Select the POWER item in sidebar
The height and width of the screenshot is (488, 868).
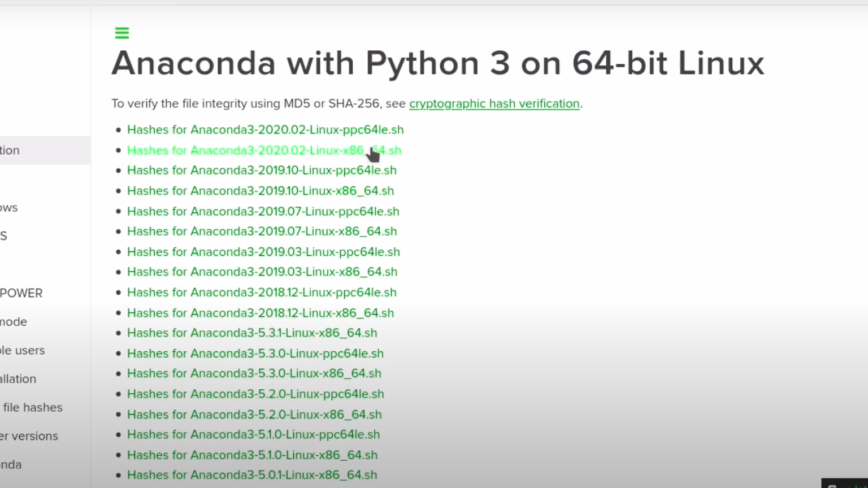pos(21,293)
